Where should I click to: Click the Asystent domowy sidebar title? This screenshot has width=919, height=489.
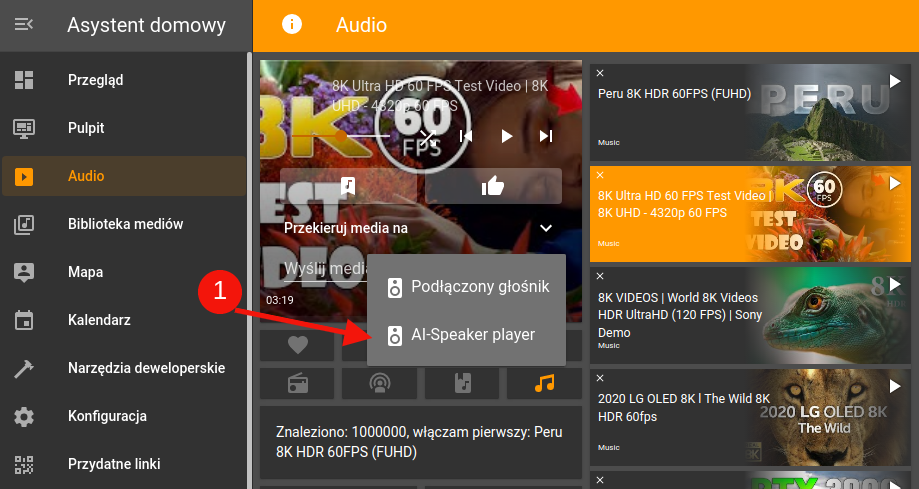[x=147, y=25]
